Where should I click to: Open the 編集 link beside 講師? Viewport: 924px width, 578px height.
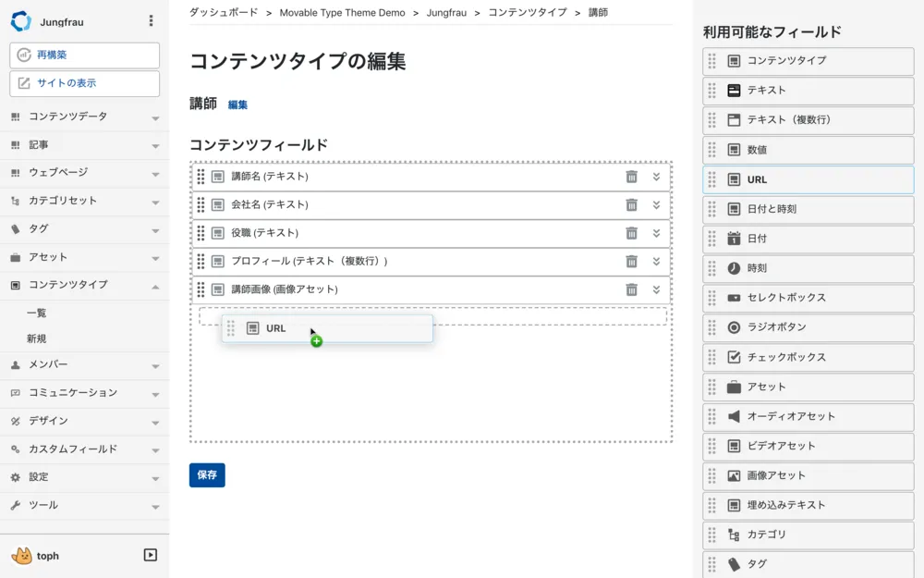pyautogui.click(x=237, y=105)
